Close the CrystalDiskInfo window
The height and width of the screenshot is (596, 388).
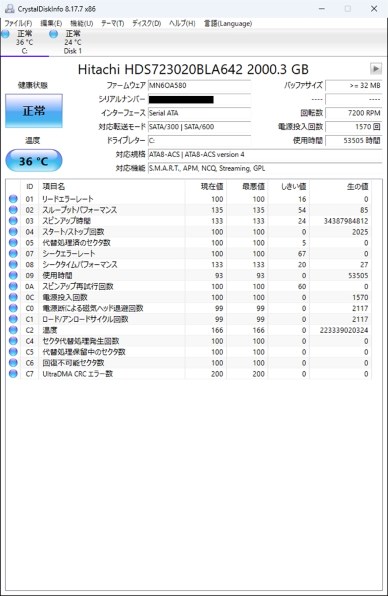[x=374, y=9]
